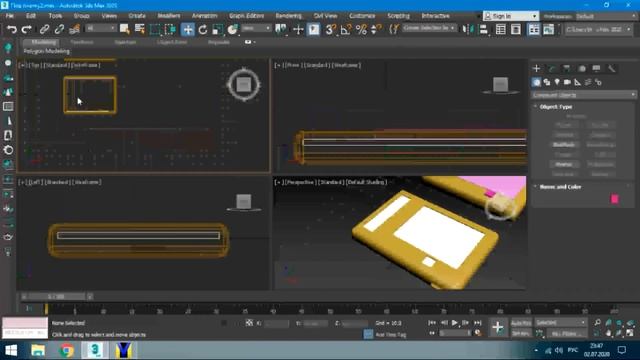Click the time slider frame bar

pyautogui.click(x=56, y=296)
